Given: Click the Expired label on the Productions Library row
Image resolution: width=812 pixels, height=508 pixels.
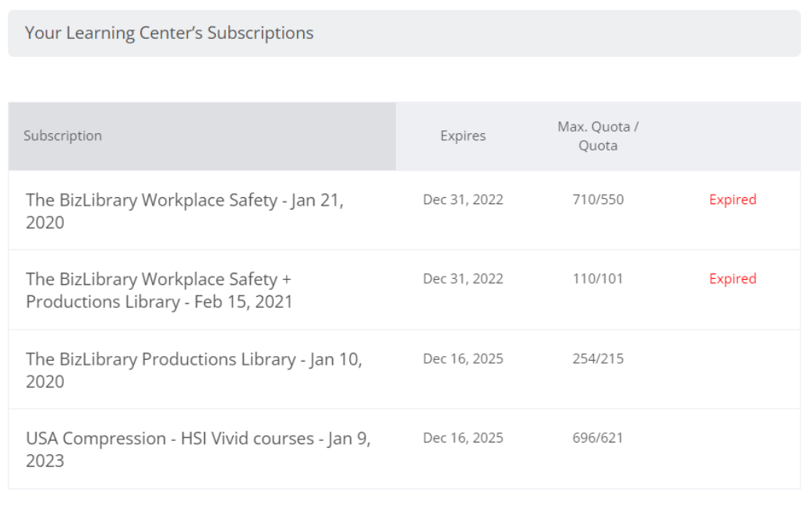Looking at the screenshot, I should tap(733, 278).
